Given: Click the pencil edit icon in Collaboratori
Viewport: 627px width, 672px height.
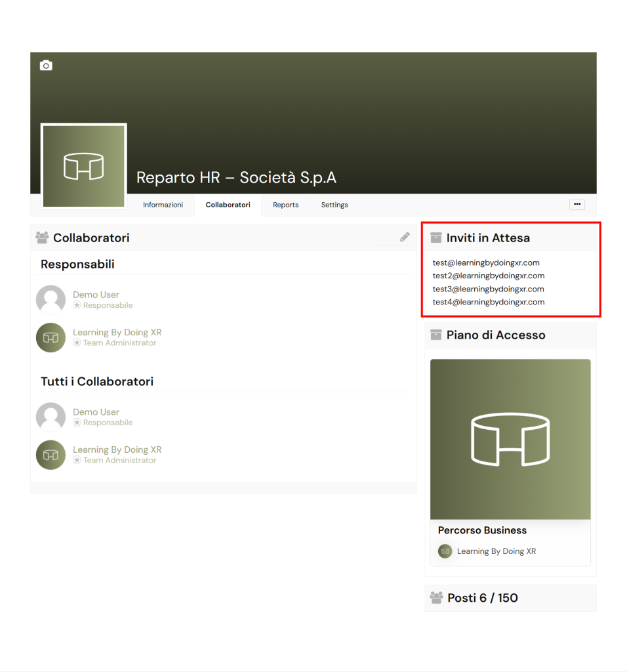Looking at the screenshot, I should pos(405,237).
